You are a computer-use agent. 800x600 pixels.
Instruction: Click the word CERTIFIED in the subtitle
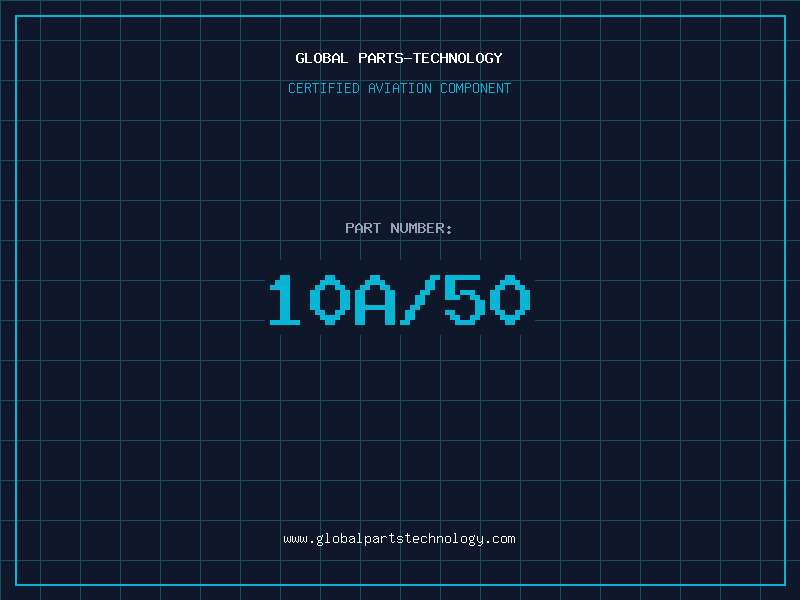(x=323, y=88)
